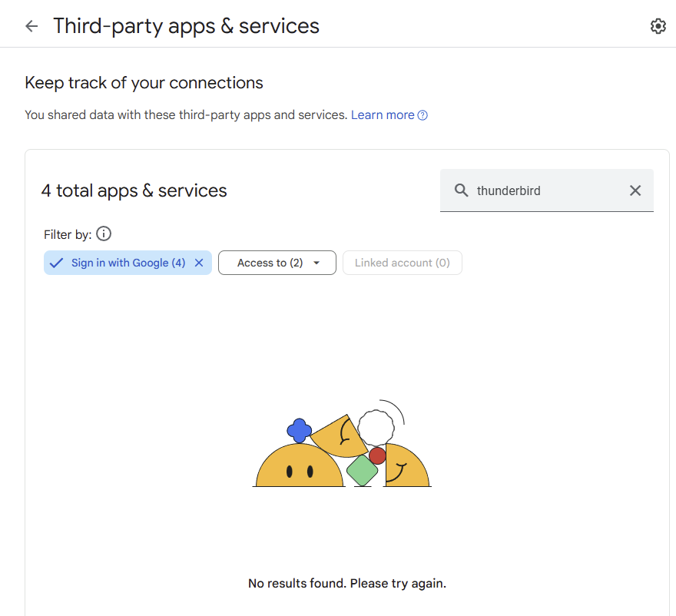The width and height of the screenshot is (676, 616).
Task: Click the 4 total apps & services heading
Action: coord(134,190)
